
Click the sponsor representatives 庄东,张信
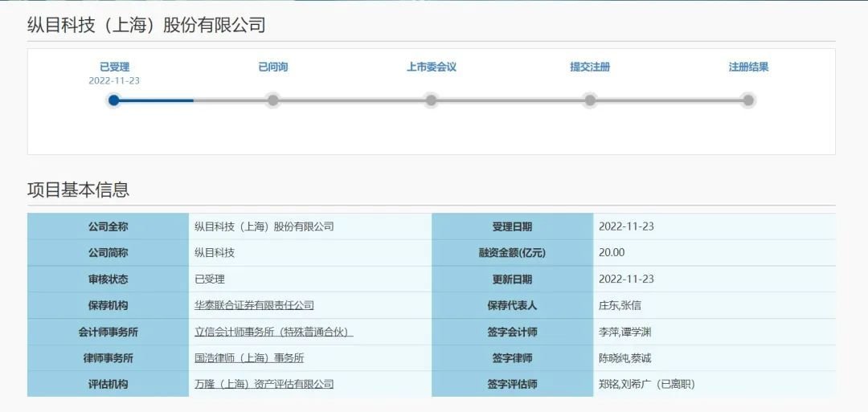620,305
